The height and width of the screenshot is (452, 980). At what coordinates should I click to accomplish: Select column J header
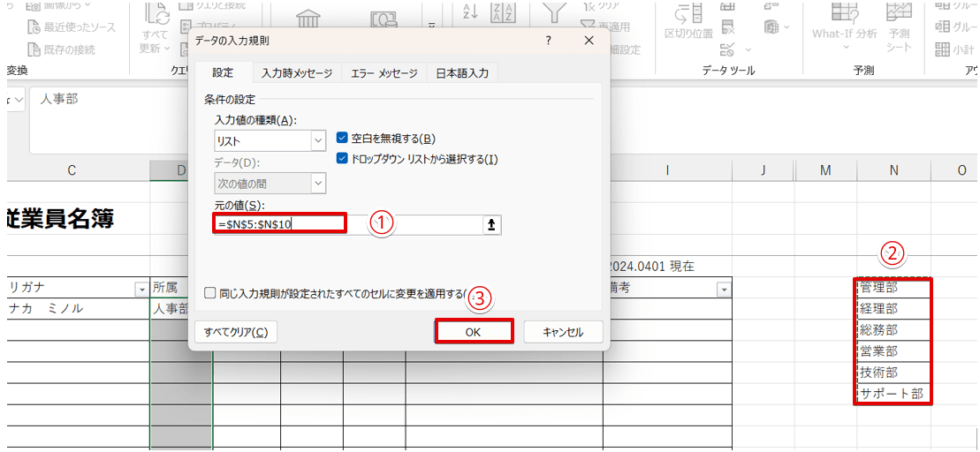point(763,170)
